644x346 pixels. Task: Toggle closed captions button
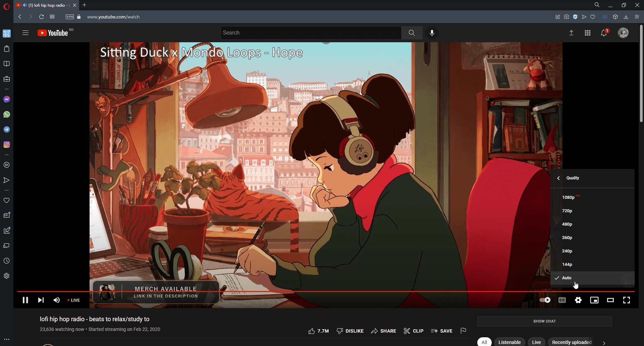click(562, 300)
